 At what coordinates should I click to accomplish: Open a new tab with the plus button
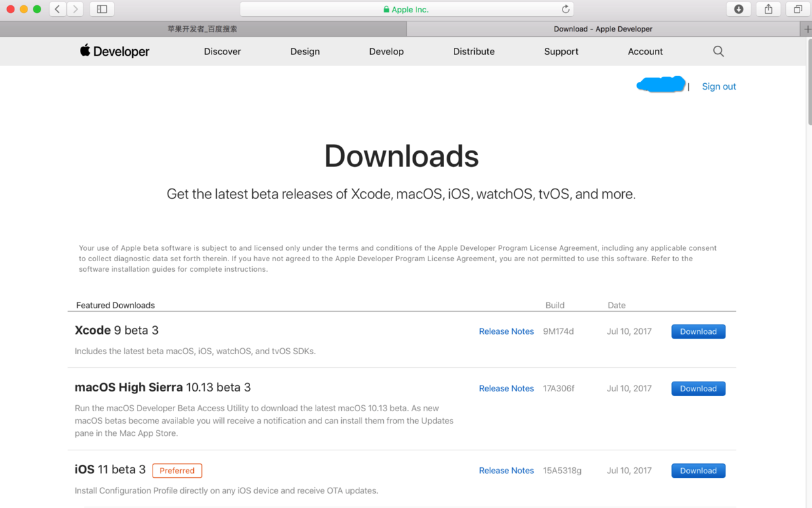coord(807,29)
